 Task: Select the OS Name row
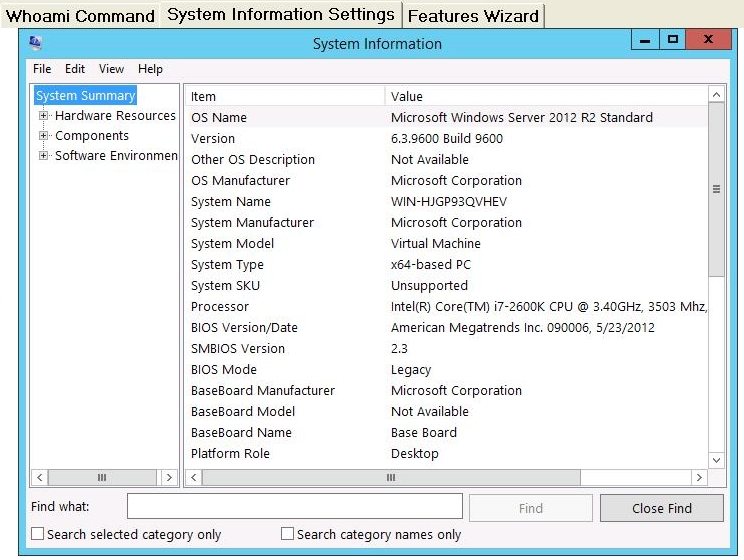446,117
